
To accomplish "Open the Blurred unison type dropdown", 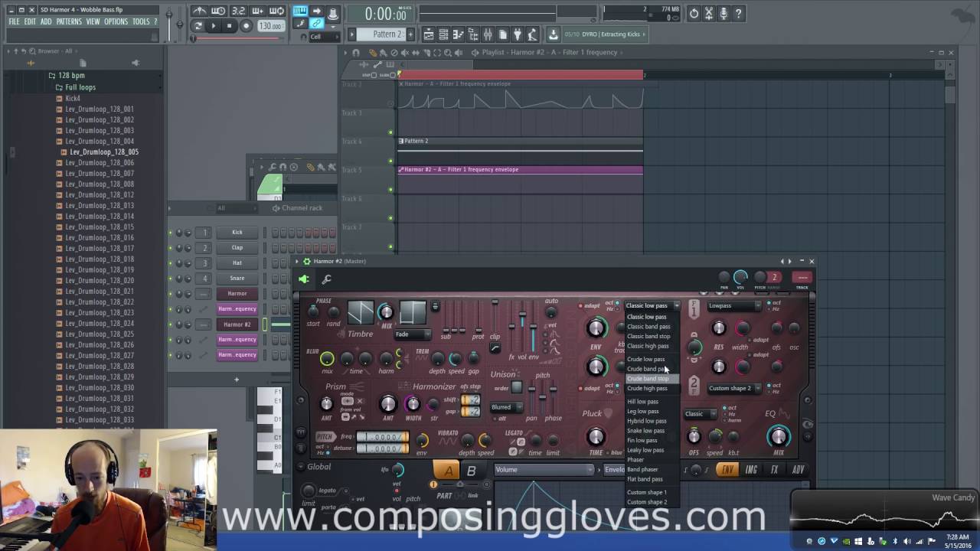I will (x=507, y=407).
